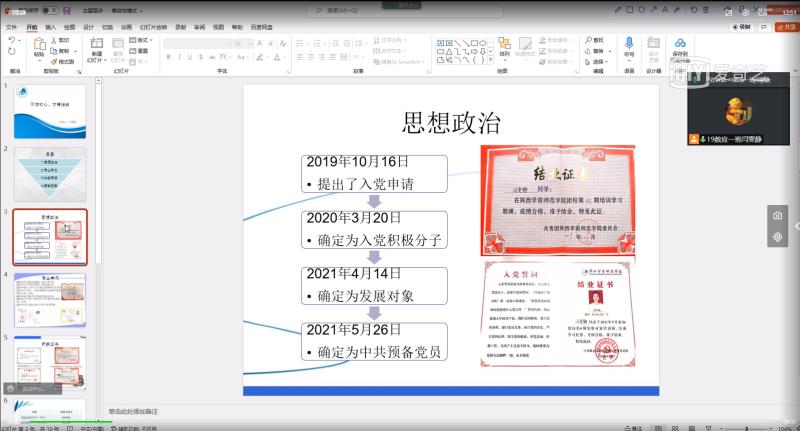Open the font size combo box

(x=243, y=44)
